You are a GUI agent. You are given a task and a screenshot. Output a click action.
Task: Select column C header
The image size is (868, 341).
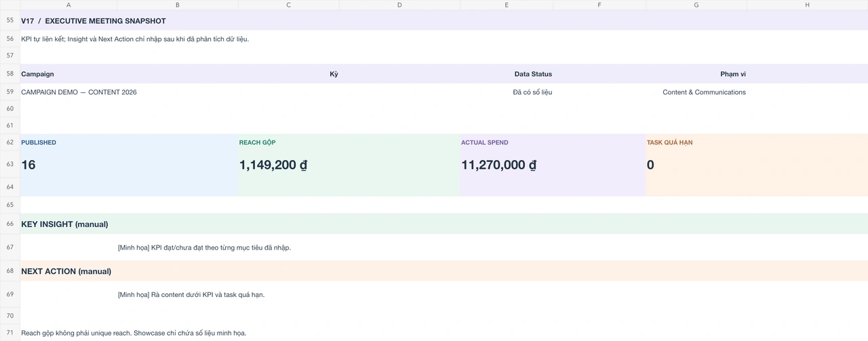[289, 5]
